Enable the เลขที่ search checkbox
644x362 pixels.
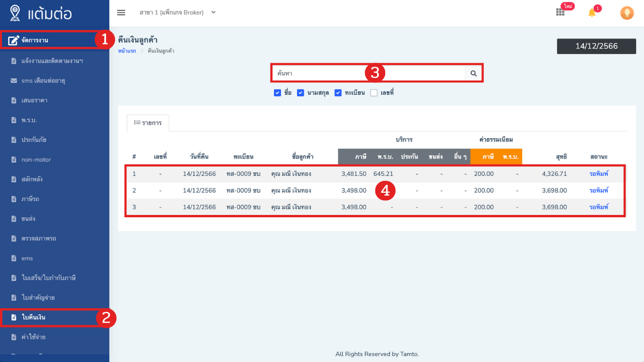click(x=374, y=93)
